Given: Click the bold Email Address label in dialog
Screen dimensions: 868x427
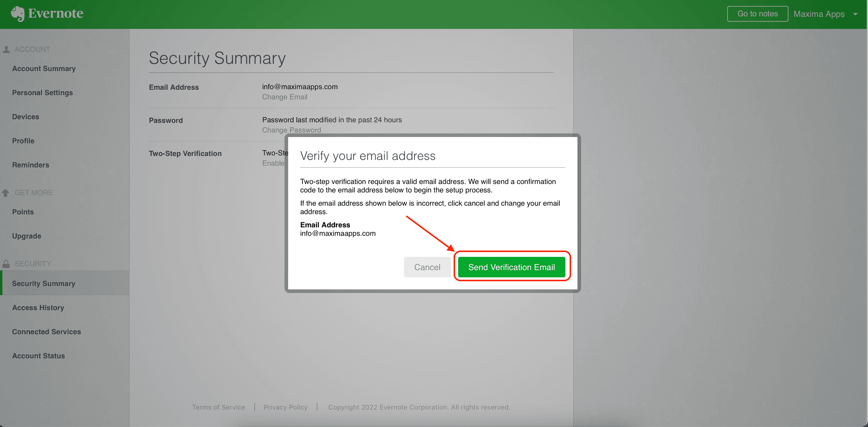Looking at the screenshot, I should [325, 225].
